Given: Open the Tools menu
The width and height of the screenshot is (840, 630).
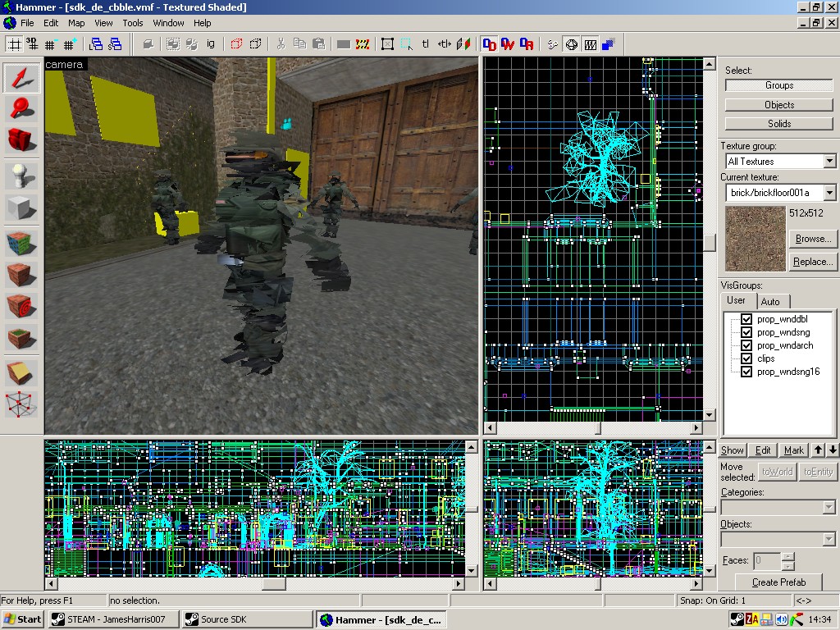Looking at the screenshot, I should [132, 23].
